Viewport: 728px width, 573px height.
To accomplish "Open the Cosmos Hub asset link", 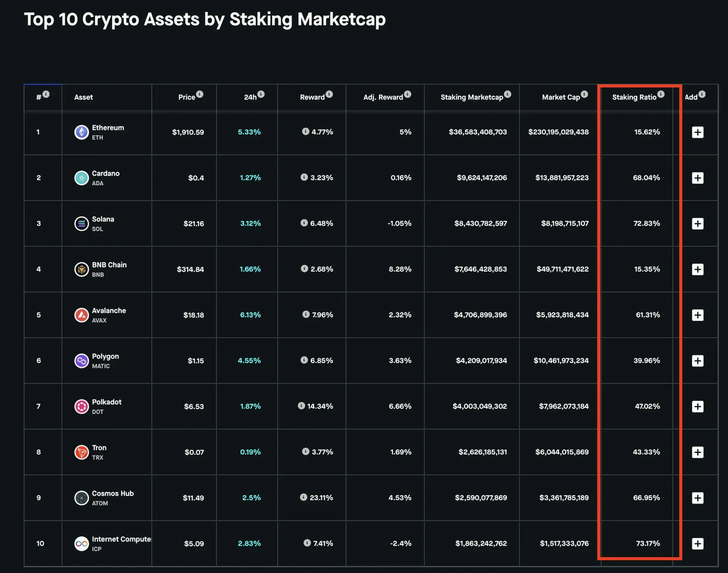I will 113,493.
